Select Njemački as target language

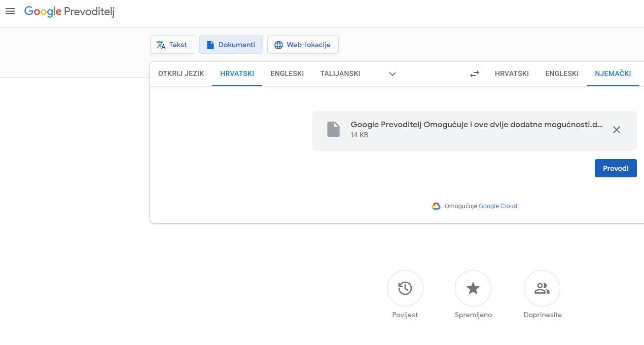tap(613, 73)
